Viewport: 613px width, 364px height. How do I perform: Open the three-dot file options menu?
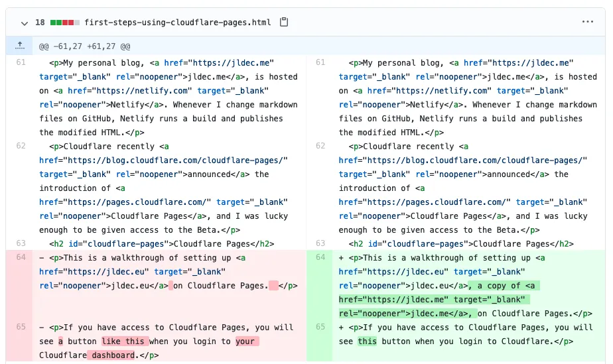pyautogui.click(x=588, y=22)
